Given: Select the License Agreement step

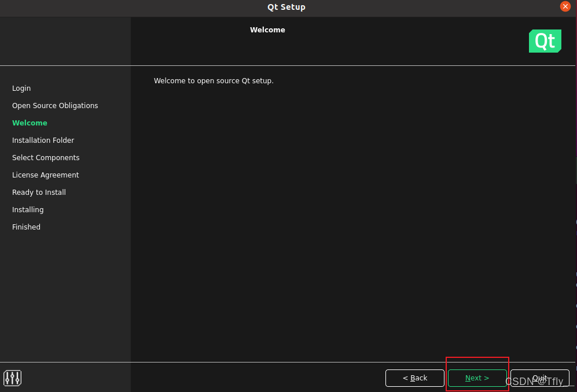Looking at the screenshot, I should [x=46, y=175].
